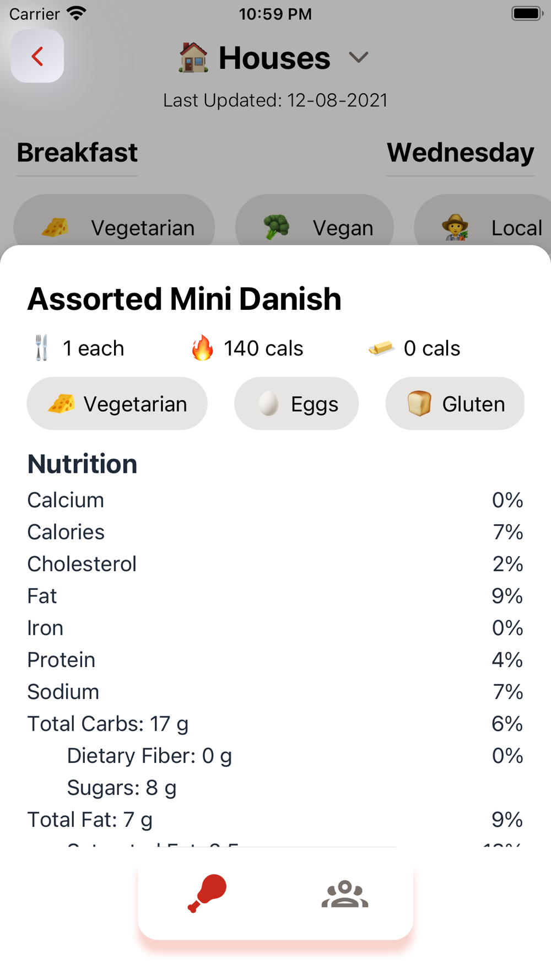Viewport: 551px width, 980px height.
Task: Select the Gluten allergen tag
Action: point(455,404)
